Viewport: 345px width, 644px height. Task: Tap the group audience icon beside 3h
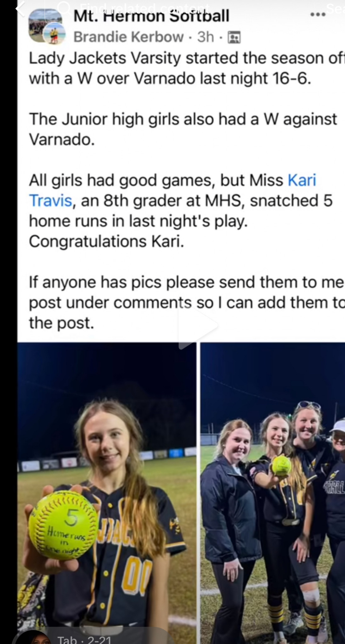[x=234, y=37]
